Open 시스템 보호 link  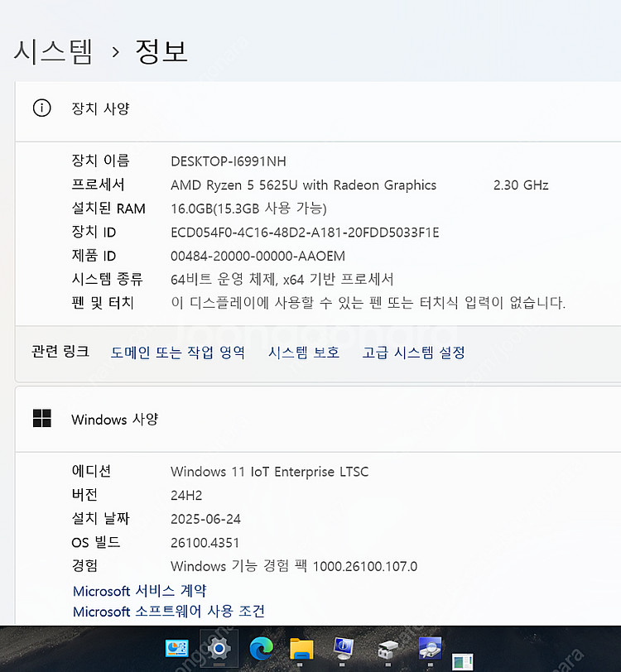click(304, 353)
